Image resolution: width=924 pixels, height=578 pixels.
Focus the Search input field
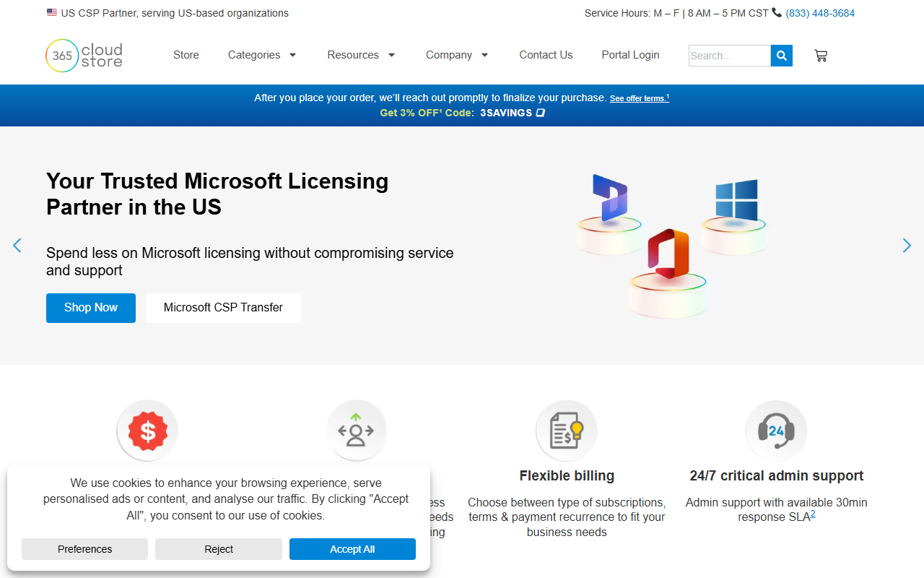(730, 56)
